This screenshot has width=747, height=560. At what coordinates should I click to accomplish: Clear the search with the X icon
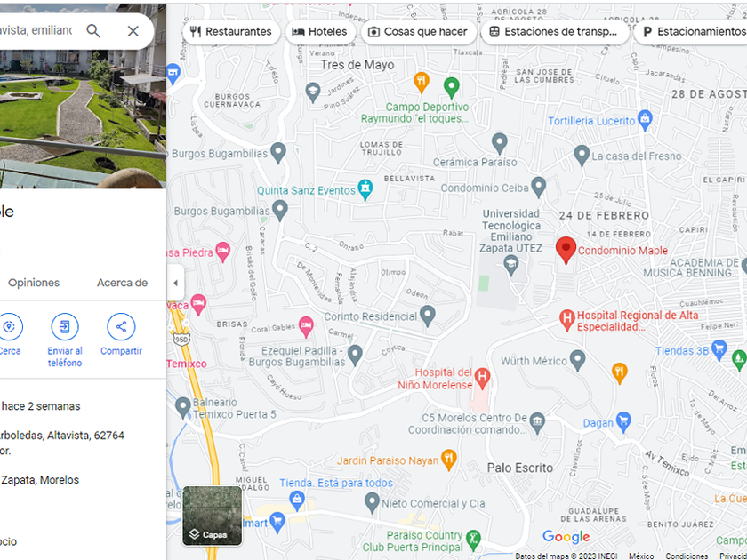133,31
